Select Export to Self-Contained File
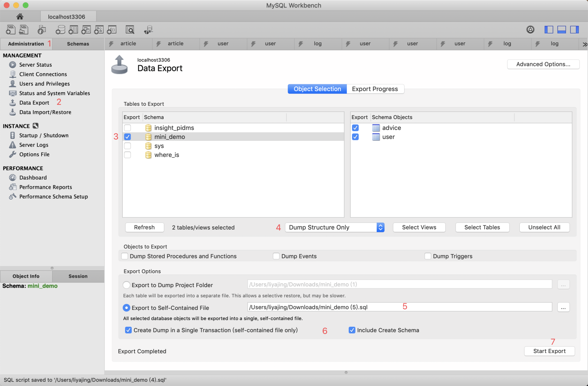The height and width of the screenshot is (386, 588). tap(127, 308)
